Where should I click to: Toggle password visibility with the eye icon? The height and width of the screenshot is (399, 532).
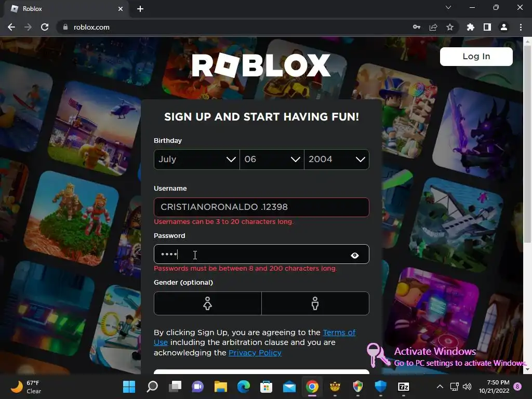coord(354,255)
